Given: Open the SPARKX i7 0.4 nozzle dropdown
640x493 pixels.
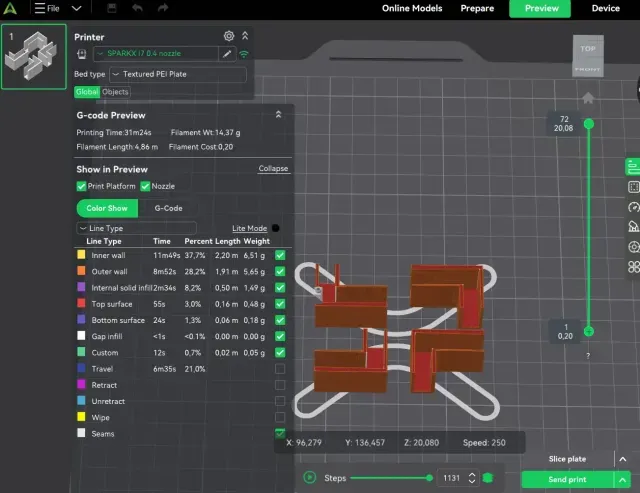Looking at the screenshot, I should [x=156, y=53].
